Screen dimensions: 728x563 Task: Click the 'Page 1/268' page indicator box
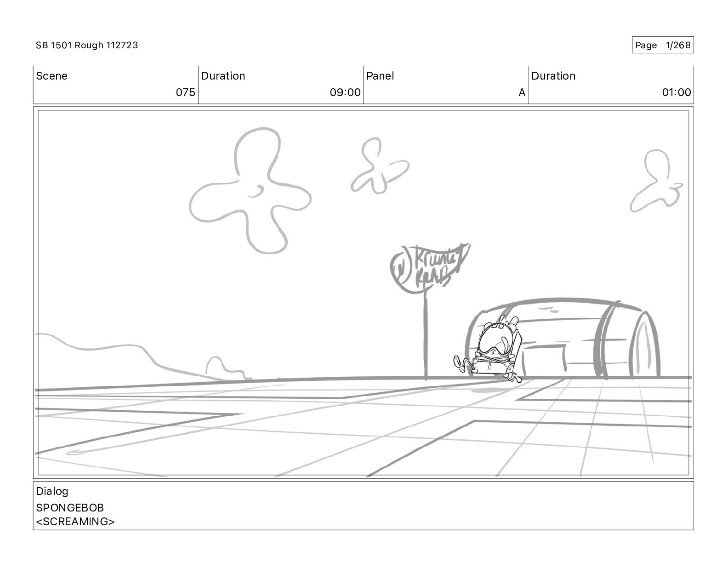pyautogui.click(x=663, y=45)
